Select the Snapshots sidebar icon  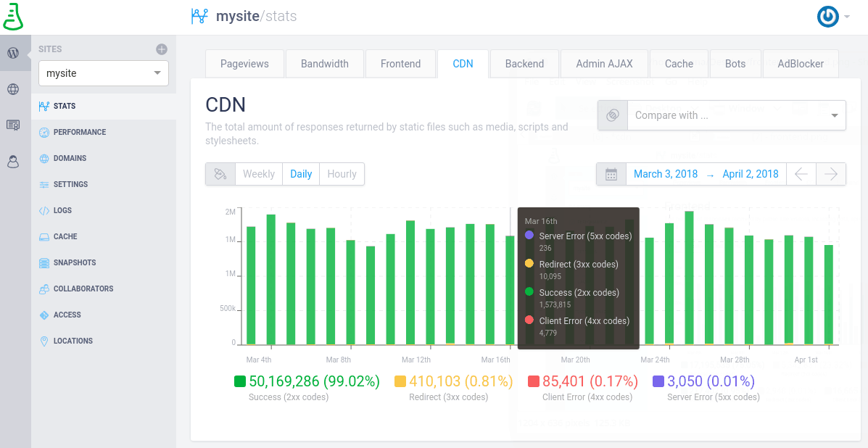pos(44,262)
